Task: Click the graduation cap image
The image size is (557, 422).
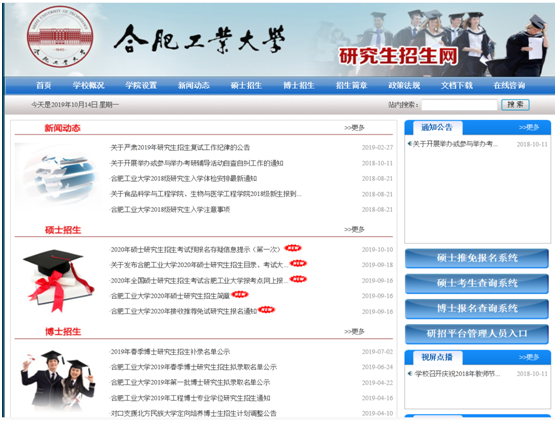Action: click(58, 281)
